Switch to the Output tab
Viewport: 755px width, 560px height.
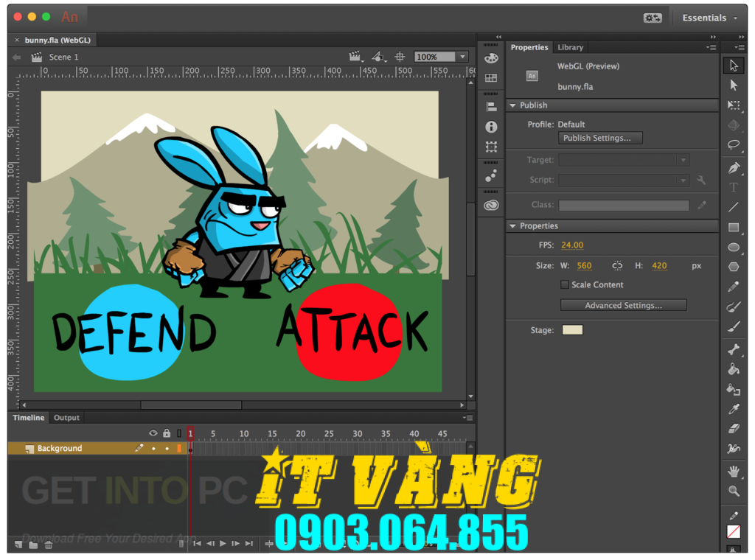[66, 418]
